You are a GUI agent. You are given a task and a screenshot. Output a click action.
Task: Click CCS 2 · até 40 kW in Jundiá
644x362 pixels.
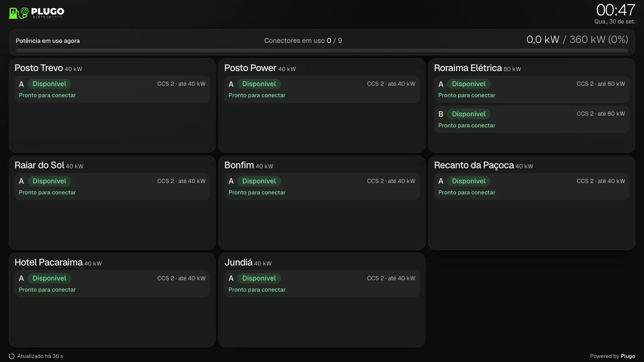(391, 278)
